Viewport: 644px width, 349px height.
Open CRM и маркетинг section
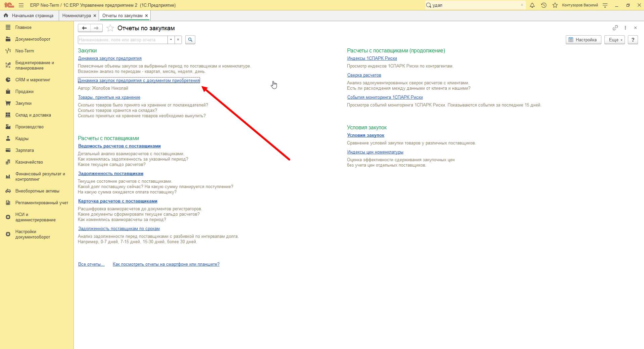point(37,80)
